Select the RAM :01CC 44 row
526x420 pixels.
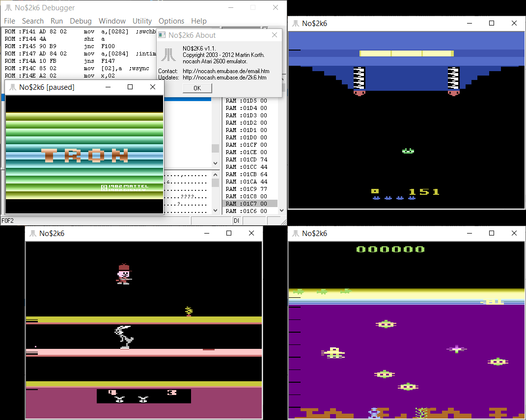[x=250, y=167]
